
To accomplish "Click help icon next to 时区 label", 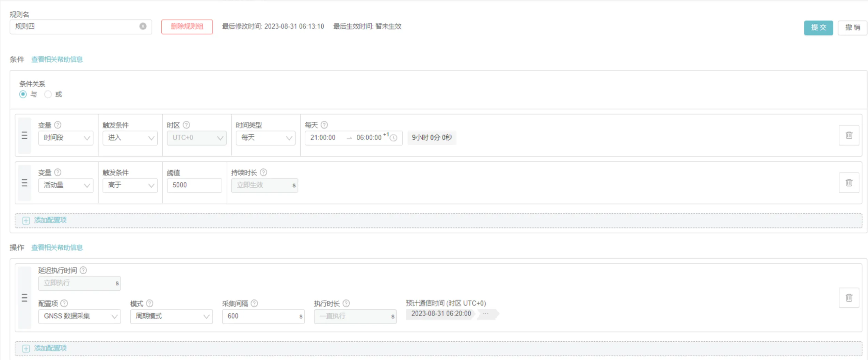I will [x=186, y=125].
